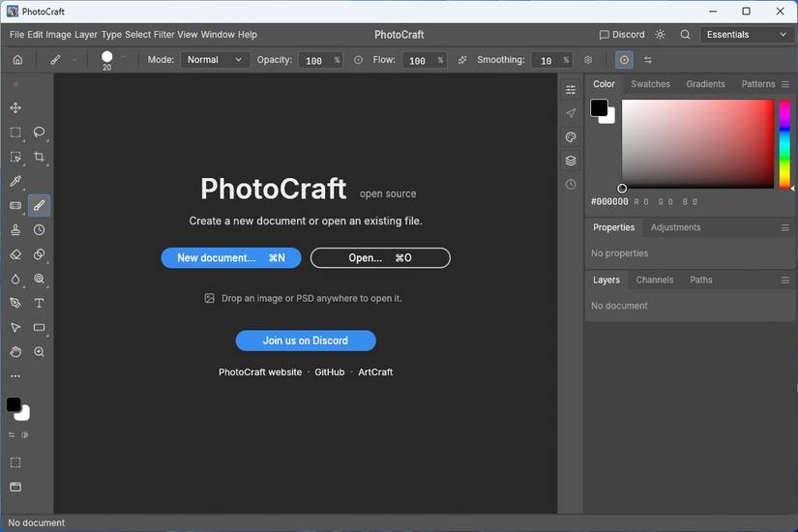Toggle airbrush mode icon next to Flow

click(462, 60)
